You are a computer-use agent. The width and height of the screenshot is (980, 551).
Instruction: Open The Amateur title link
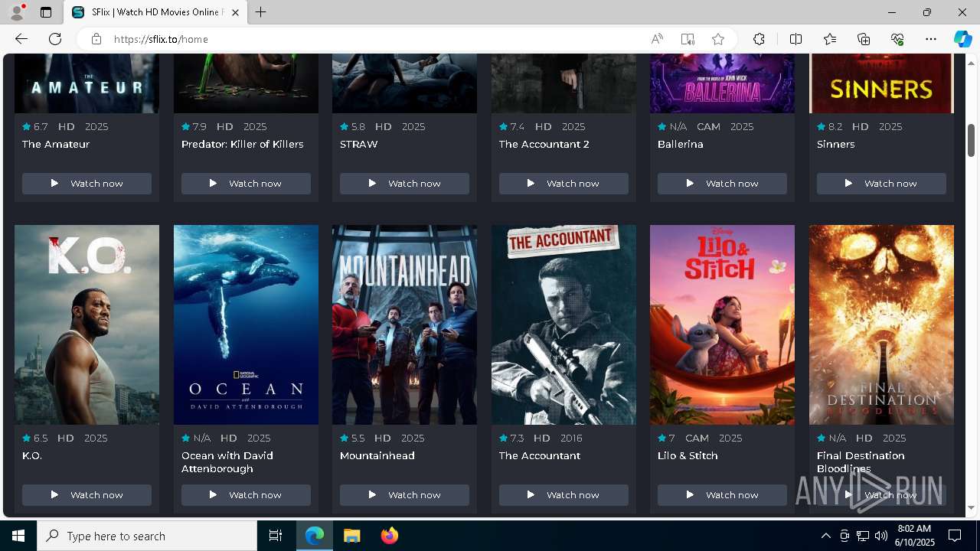click(56, 144)
